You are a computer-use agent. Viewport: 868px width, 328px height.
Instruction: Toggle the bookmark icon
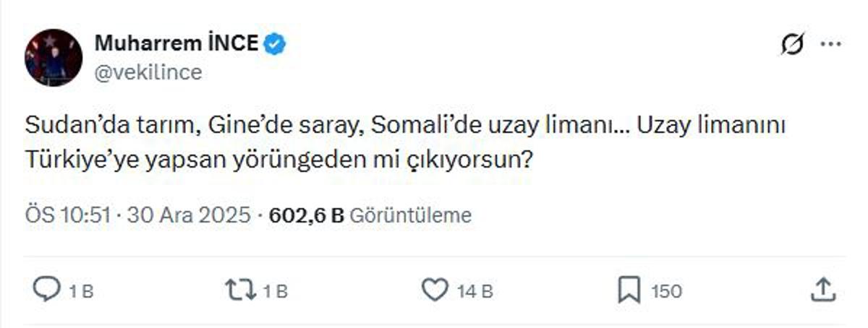pos(628,290)
